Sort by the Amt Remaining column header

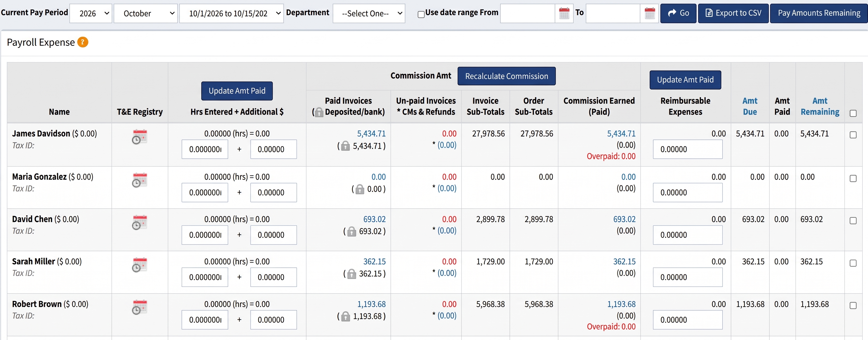[x=820, y=106]
